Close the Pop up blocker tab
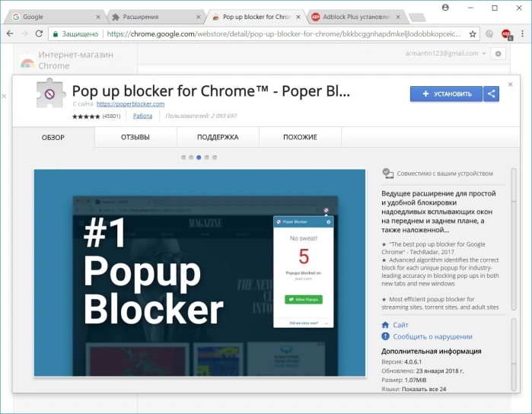 [298, 17]
